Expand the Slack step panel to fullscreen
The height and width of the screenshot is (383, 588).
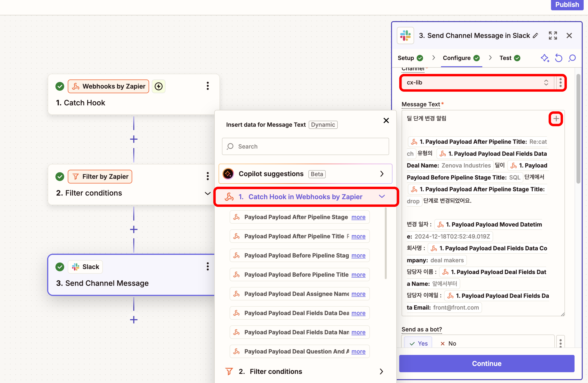pos(553,36)
